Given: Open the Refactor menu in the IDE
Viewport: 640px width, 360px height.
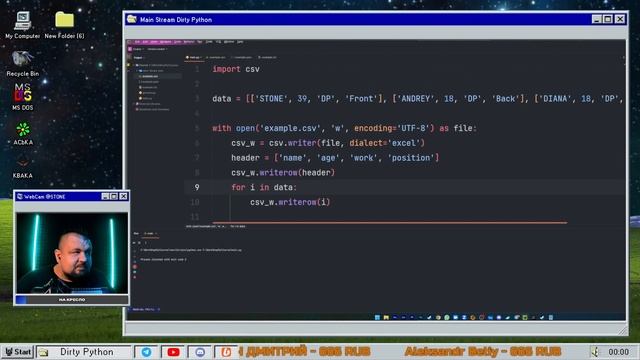Looking at the screenshot, I should [x=189, y=42].
